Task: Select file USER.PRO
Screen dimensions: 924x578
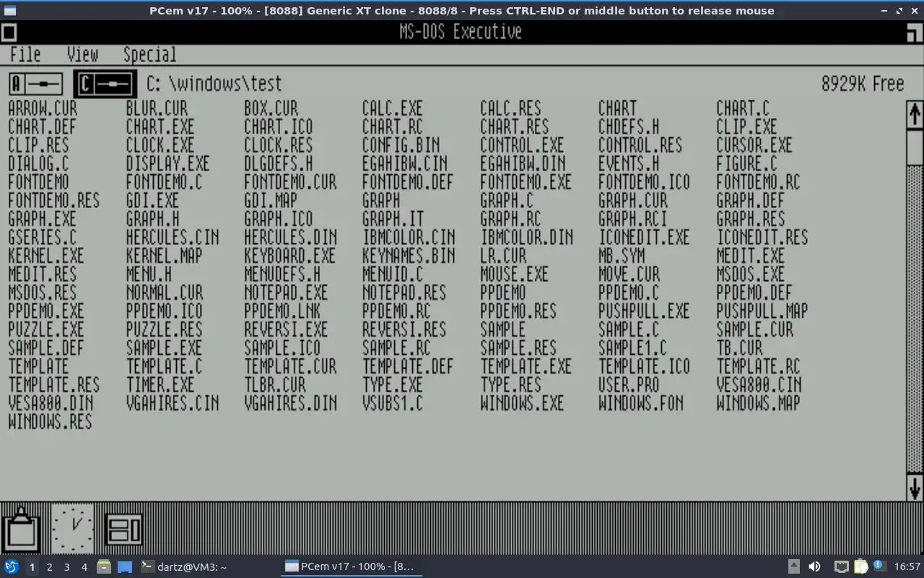Action: (x=629, y=384)
